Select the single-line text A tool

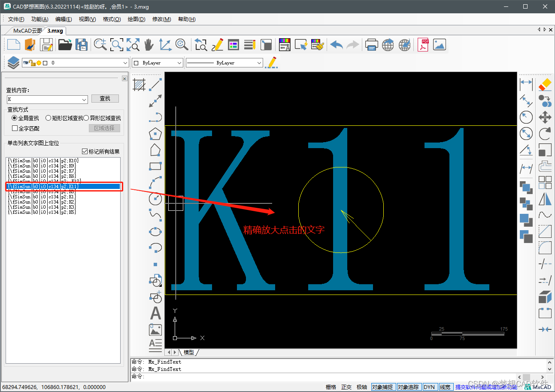[x=155, y=313]
